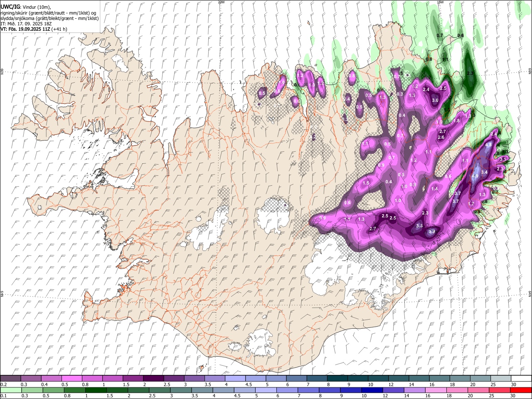Viewport: 532px width, 399px height.
Task: Click the '0.2' label on the upper scale
Action: click(3, 384)
